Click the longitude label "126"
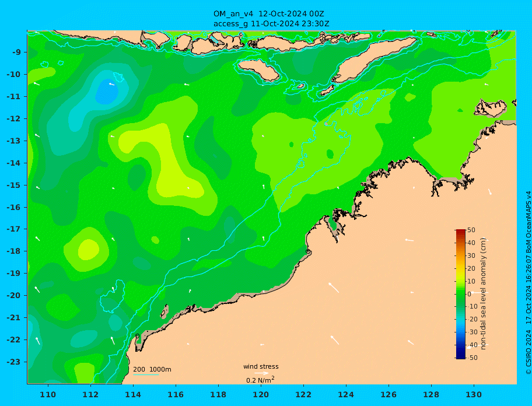Screen dimensions: 532x406 coord(388,394)
